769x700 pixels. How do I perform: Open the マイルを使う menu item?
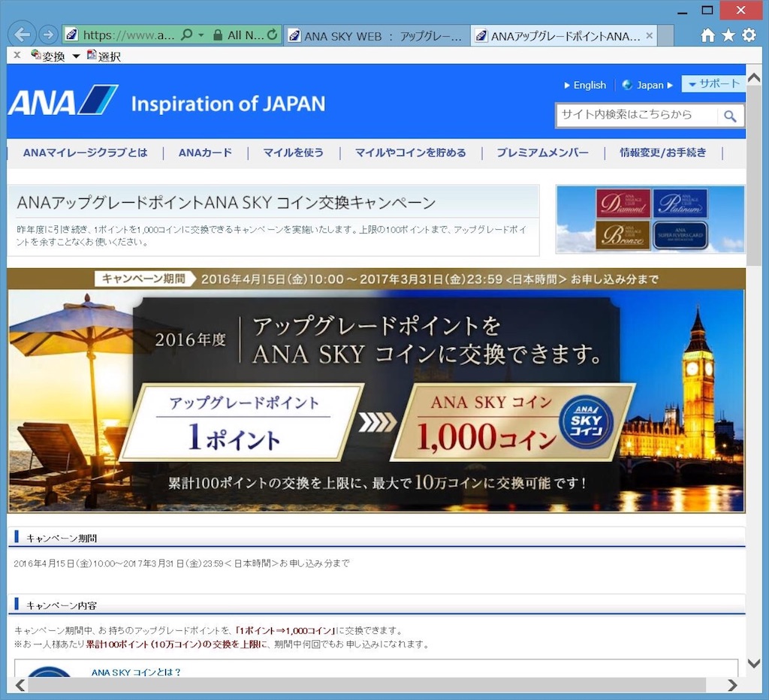point(294,152)
